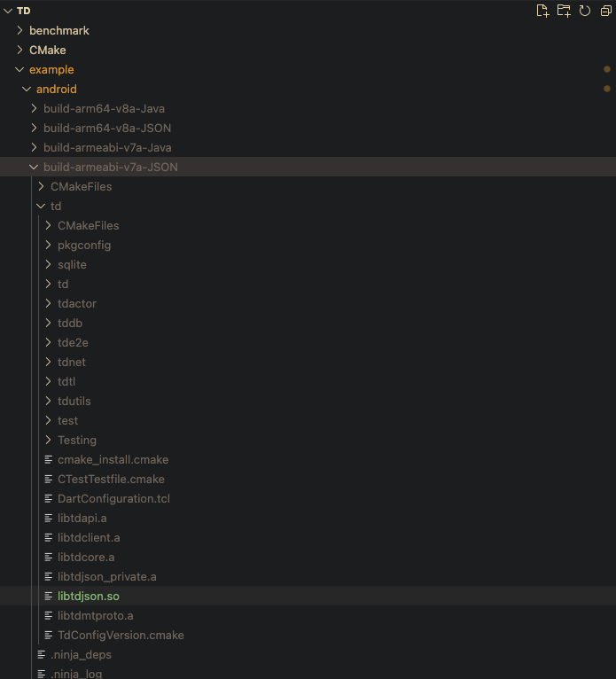Click the file icon beside .ninja_deps
The image size is (616, 679).
coord(42,655)
